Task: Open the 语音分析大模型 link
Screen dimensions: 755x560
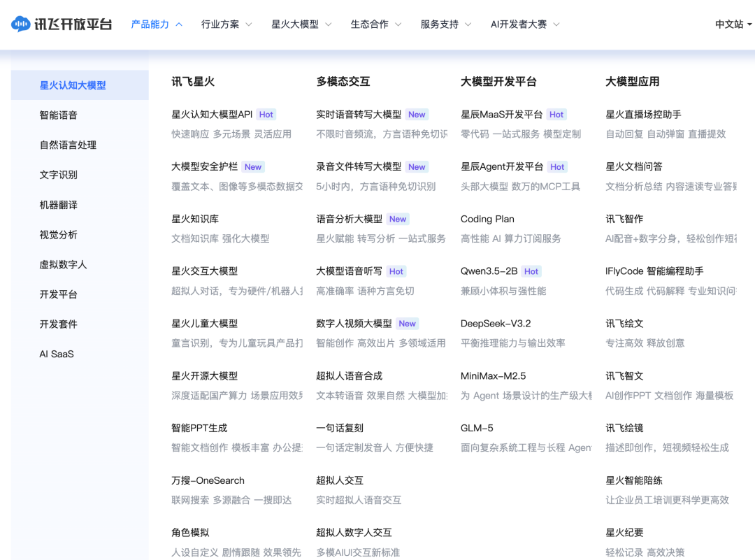Action: [349, 219]
